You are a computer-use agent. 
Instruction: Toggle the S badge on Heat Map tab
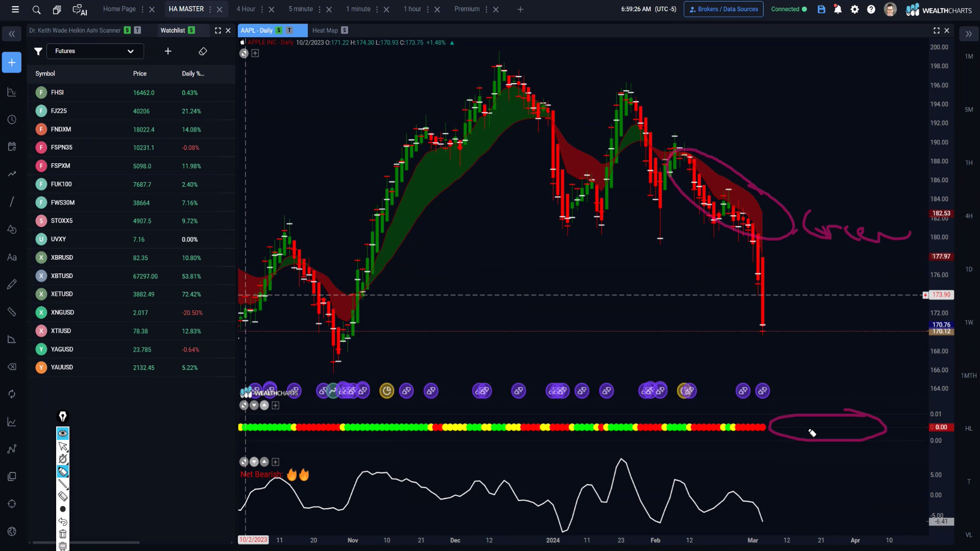pos(345,31)
